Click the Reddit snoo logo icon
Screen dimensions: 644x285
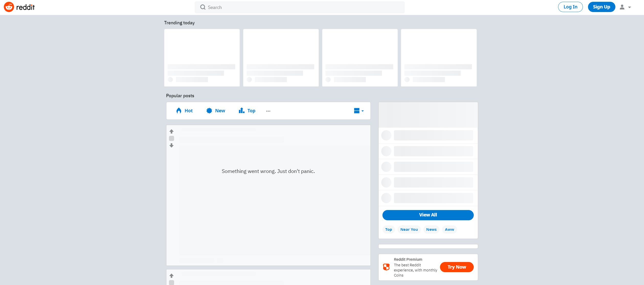tap(9, 7)
